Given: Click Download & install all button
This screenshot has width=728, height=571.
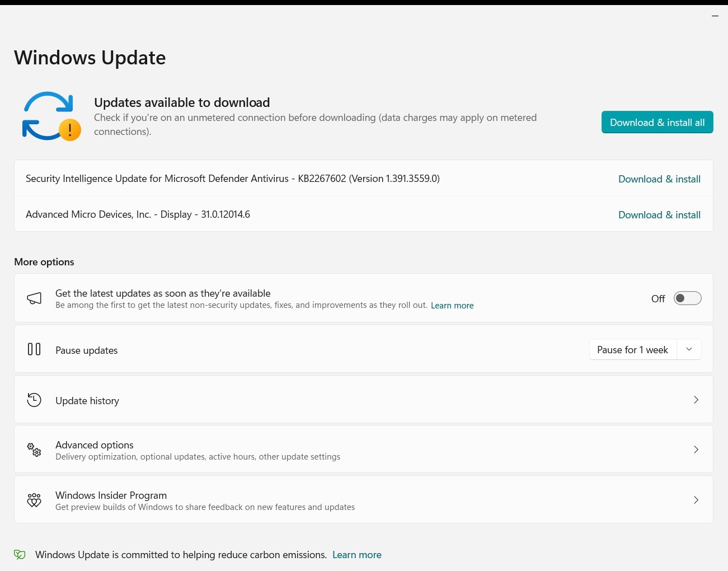Looking at the screenshot, I should point(657,122).
